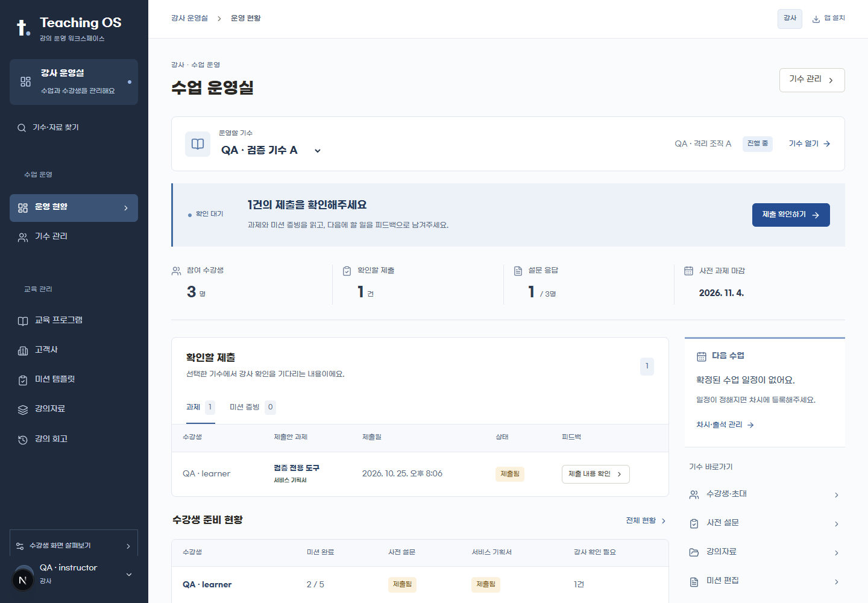Click the 설문 응답 document icon
The height and width of the screenshot is (603, 868).
point(518,271)
